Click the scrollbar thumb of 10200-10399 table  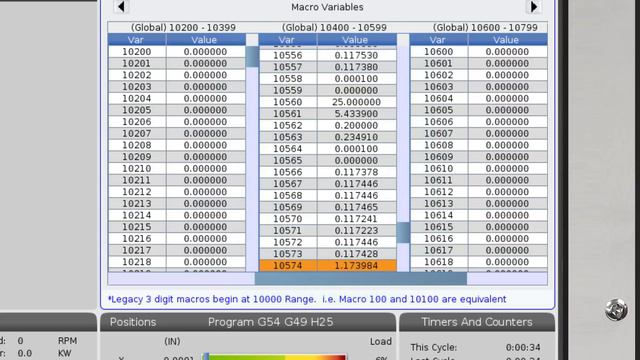252,57
